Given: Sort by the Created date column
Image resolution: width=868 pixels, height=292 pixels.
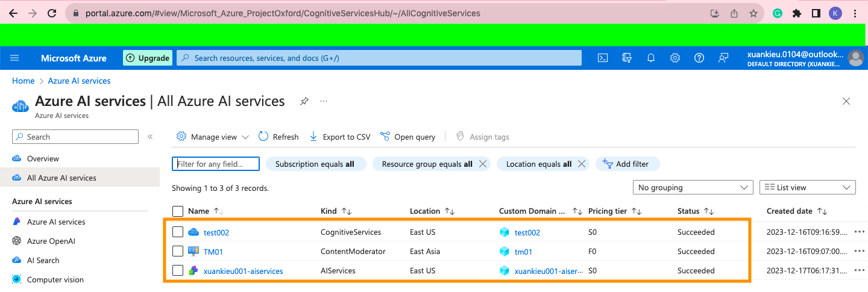Looking at the screenshot, I should pyautogui.click(x=797, y=211).
